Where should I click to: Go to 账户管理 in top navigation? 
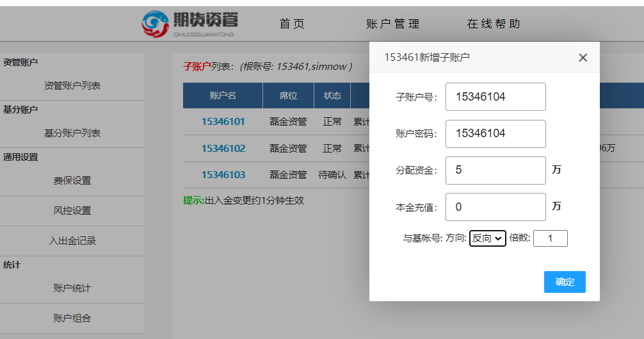pyautogui.click(x=393, y=24)
